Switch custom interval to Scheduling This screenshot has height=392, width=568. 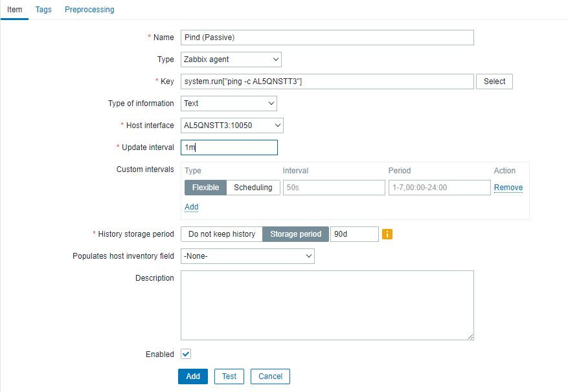[x=253, y=188]
